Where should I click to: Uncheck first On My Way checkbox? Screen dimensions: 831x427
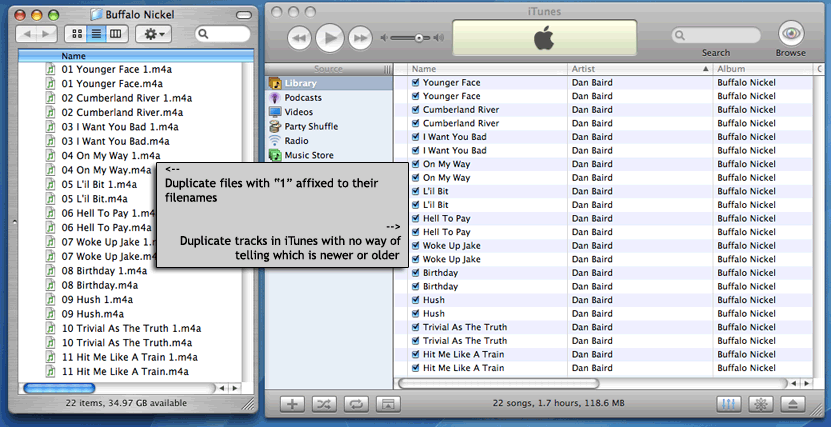(x=416, y=164)
